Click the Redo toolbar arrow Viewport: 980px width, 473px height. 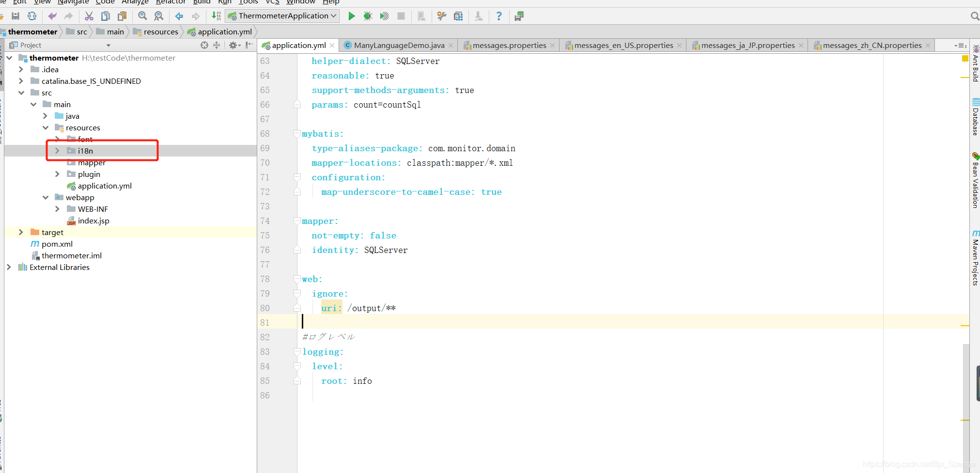pyautogui.click(x=68, y=16)
